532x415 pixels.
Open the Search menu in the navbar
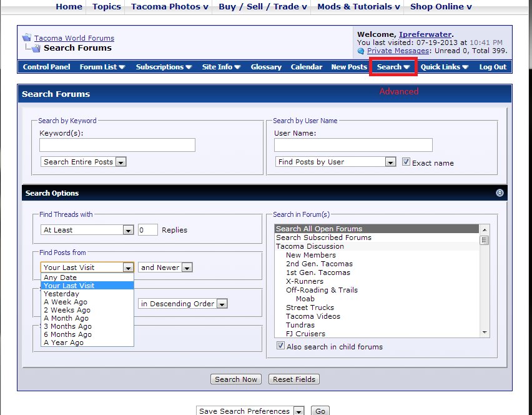393,67
